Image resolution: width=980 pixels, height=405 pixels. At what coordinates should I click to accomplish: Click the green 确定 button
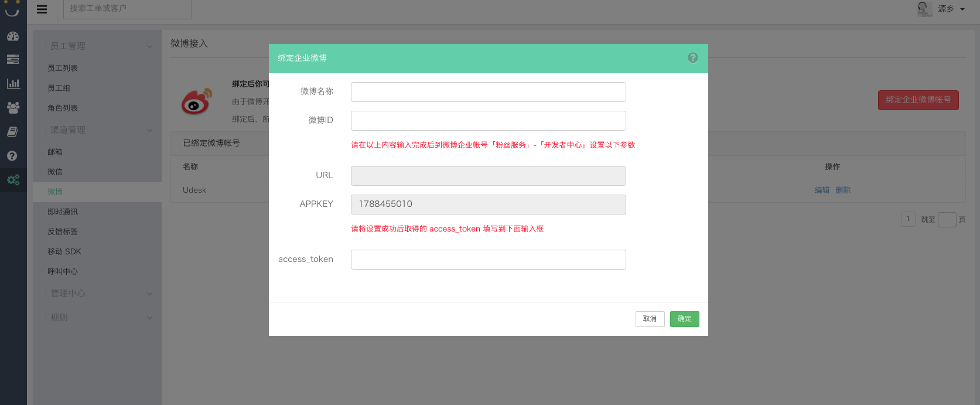(684, 319)
